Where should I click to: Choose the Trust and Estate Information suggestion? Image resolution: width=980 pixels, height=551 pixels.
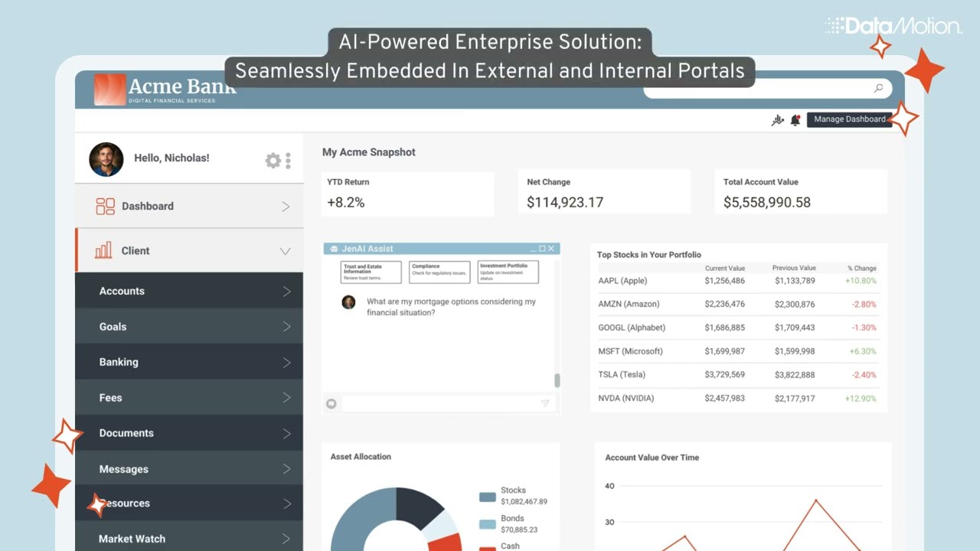(x=371, y=272)
